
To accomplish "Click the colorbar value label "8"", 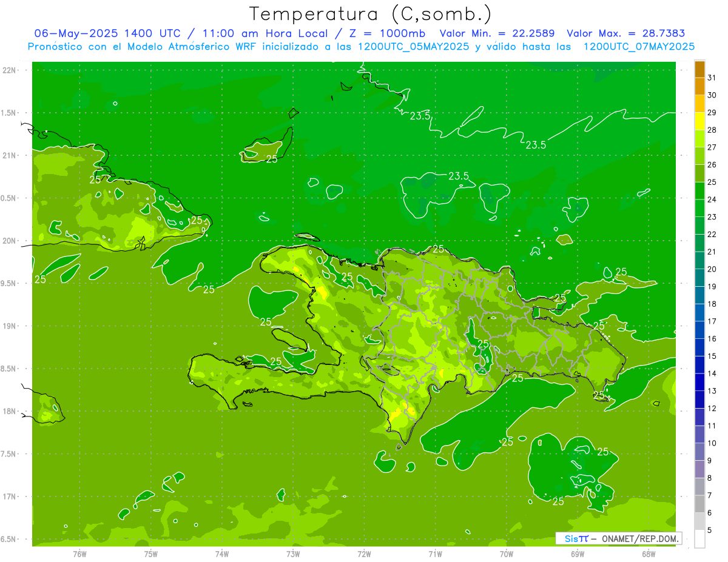I will (x=710, y=478).
